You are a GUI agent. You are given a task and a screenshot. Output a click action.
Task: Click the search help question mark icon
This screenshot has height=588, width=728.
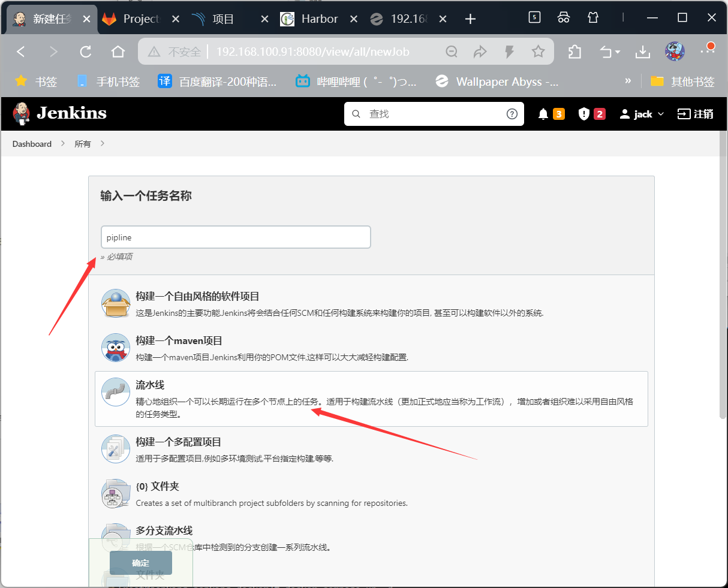(512, 114)
